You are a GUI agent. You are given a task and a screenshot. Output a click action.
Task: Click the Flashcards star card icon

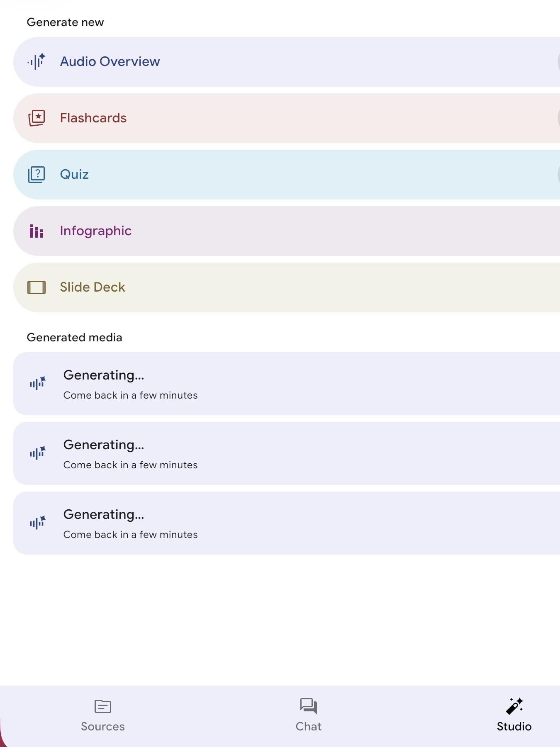click(x=37, y=118)
